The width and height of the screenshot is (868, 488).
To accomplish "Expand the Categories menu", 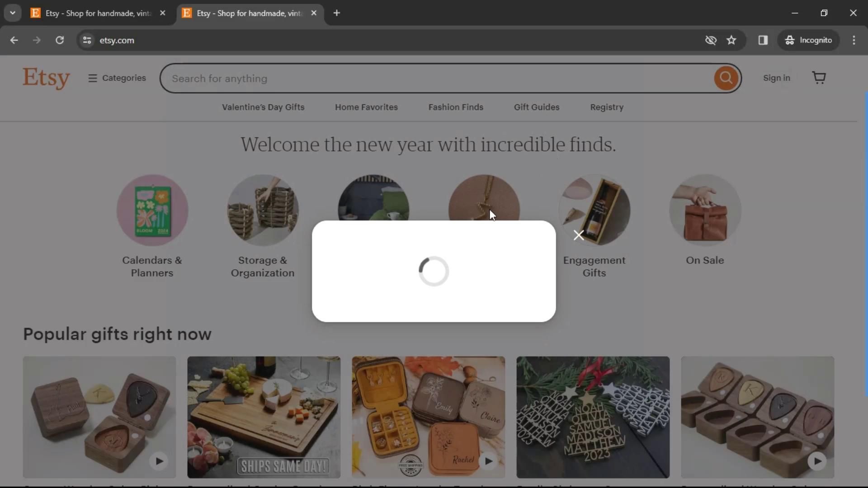I will click(117, 78).
